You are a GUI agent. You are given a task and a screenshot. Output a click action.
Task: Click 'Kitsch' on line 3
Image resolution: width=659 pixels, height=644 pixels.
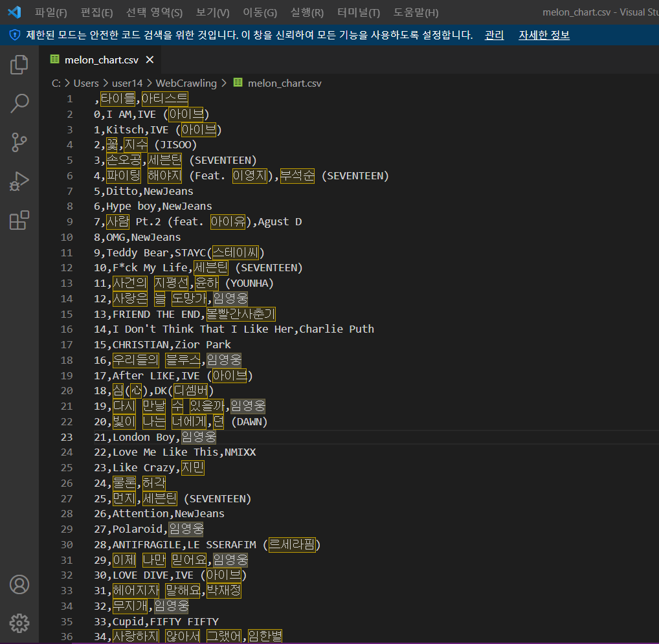pos(125,130)
